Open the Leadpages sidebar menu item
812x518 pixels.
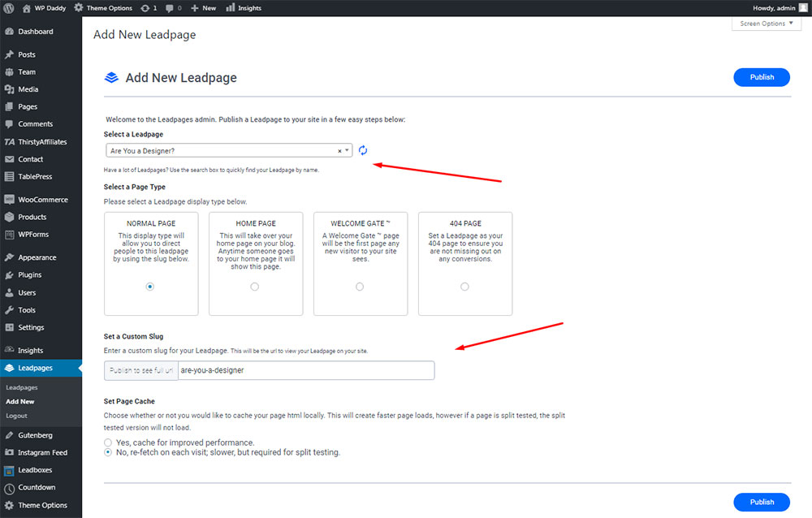click(41, 368)
